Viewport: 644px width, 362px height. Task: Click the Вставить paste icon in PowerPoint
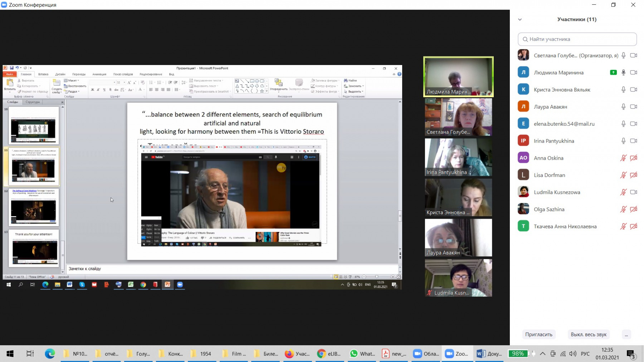click(x=10, y=83)
